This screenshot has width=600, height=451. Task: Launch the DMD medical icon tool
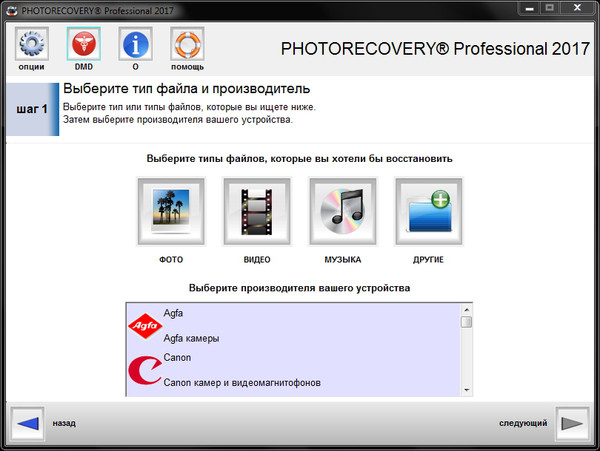click(83, 44)
